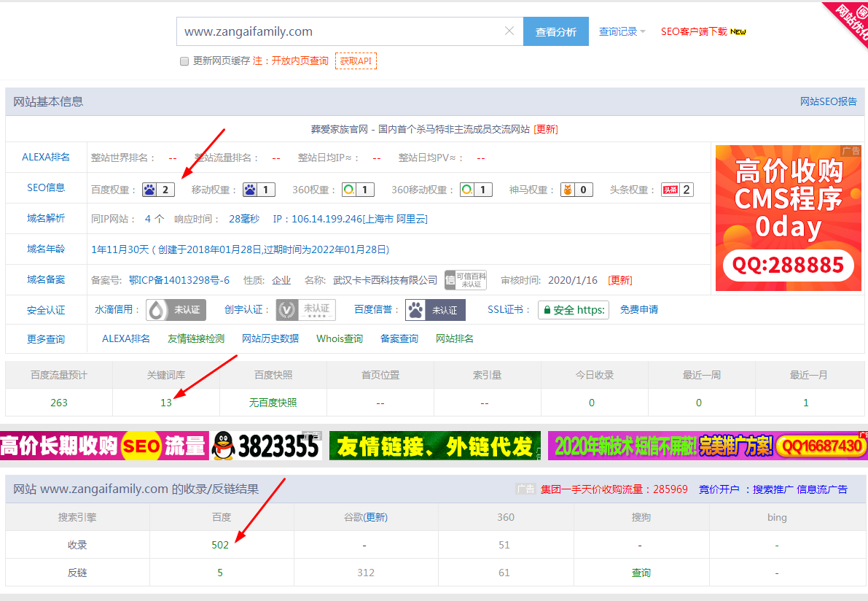Click the SSL 安全 https badge
Viewport: 868px width, 601px height.
click(574, 310)
